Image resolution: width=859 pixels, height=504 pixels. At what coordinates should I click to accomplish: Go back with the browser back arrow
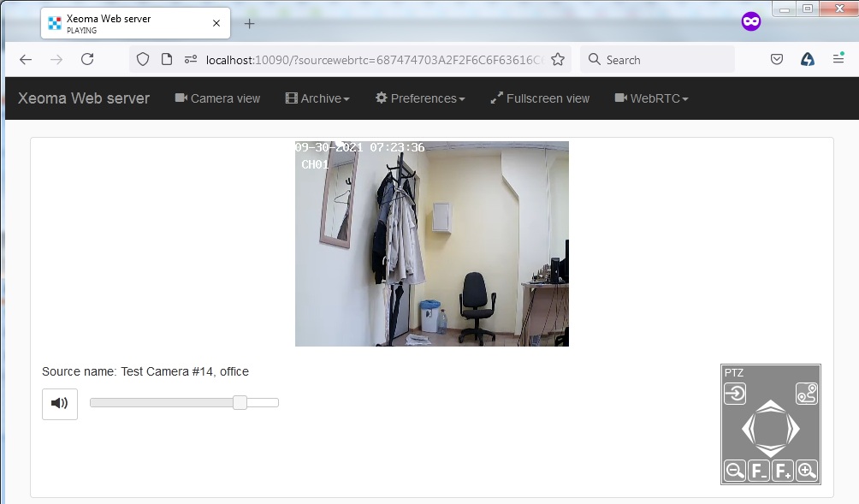26,59
